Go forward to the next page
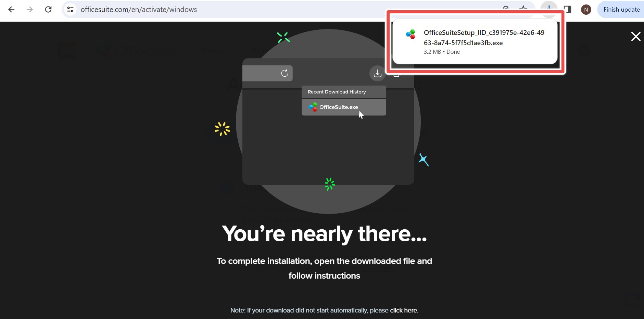The image size is (644, 319). coord(30,10)
